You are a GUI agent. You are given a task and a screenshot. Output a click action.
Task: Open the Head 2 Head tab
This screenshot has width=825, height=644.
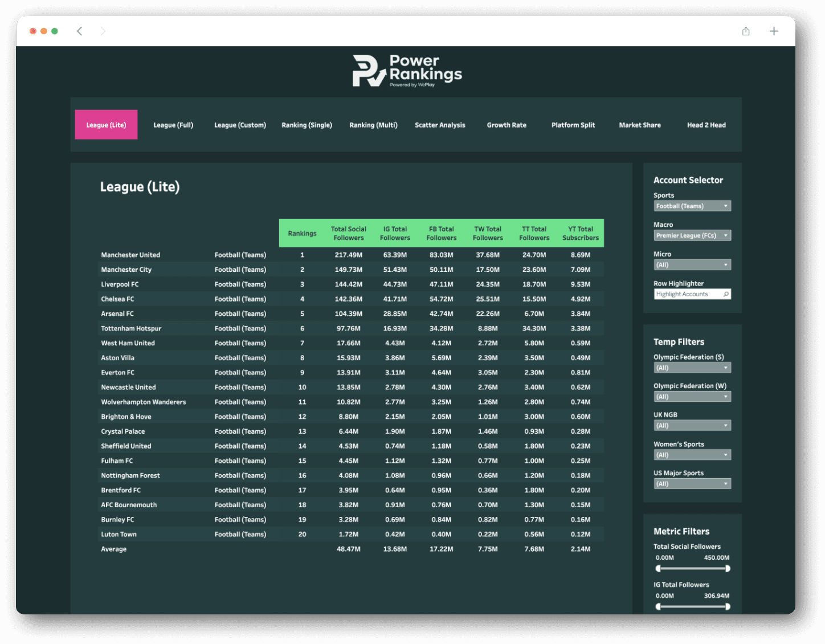706,125
